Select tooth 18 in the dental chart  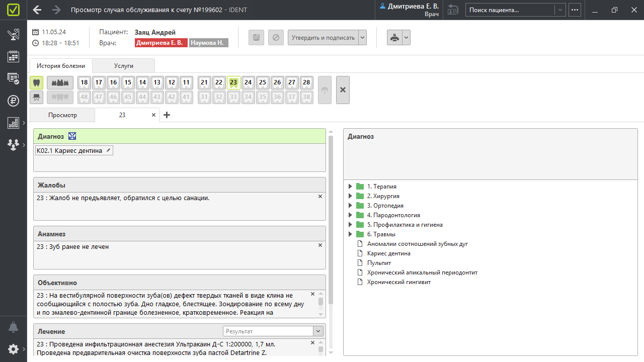(84, 82)
